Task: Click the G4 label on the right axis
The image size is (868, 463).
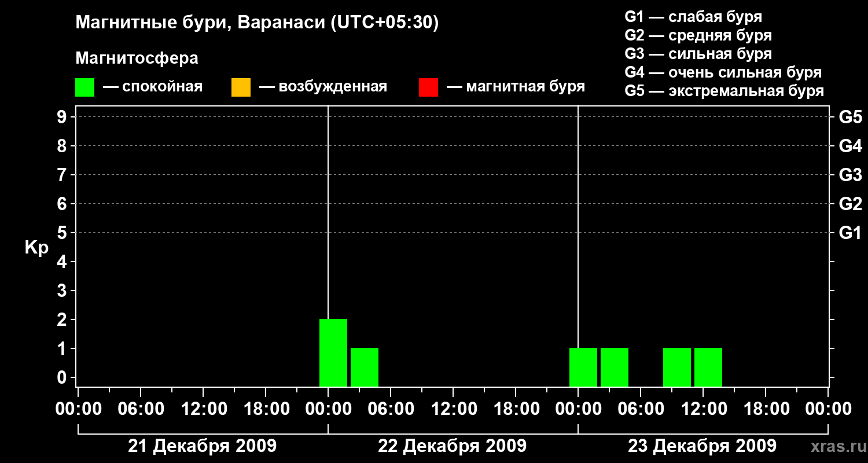Action: pyautogui.click(x=851, y=146)
